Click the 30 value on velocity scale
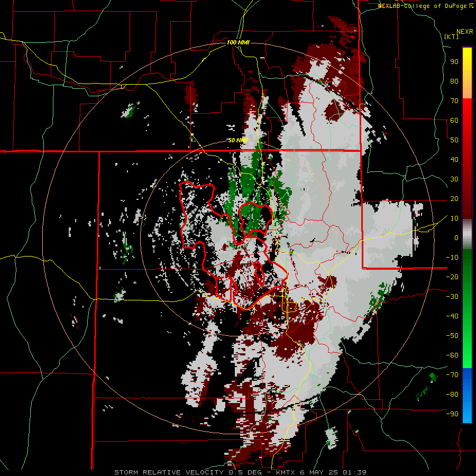The width and height of the screenshot is (476, 476). [x=454, y=179]
